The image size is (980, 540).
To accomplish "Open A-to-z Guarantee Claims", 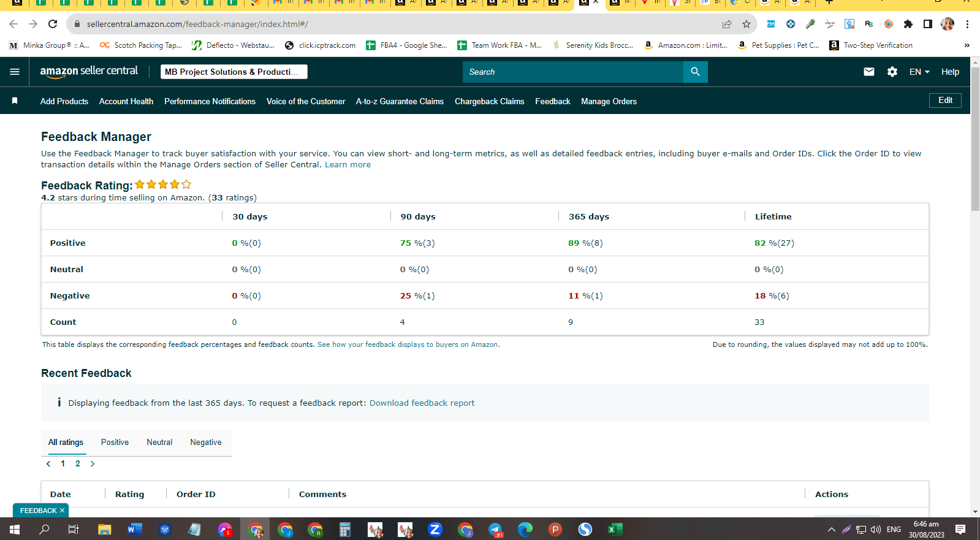I will click(400, 101).
